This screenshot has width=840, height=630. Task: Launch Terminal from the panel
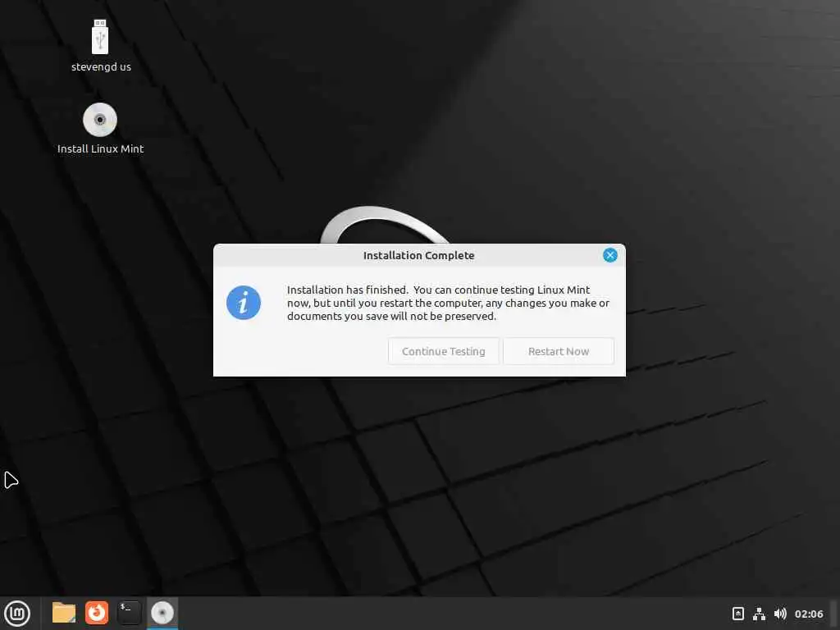coord(129,613)
